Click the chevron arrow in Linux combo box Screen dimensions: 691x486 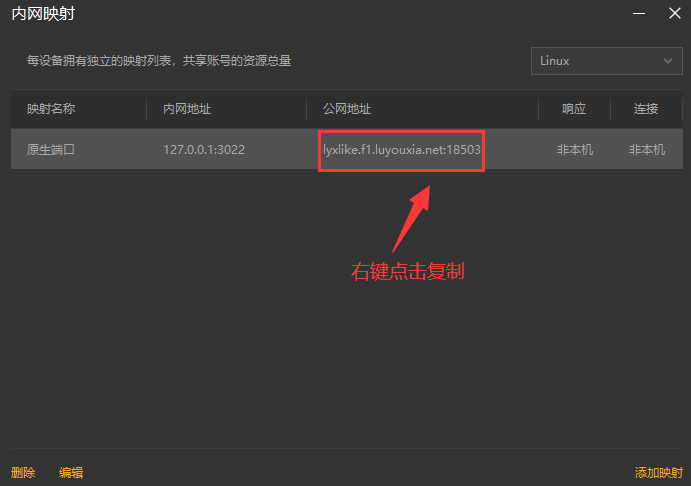tap(668, 61)
